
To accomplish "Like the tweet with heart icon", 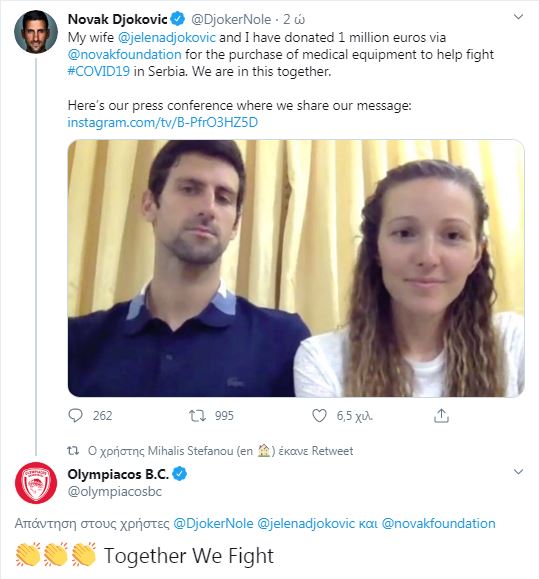I will coord(319,415).
